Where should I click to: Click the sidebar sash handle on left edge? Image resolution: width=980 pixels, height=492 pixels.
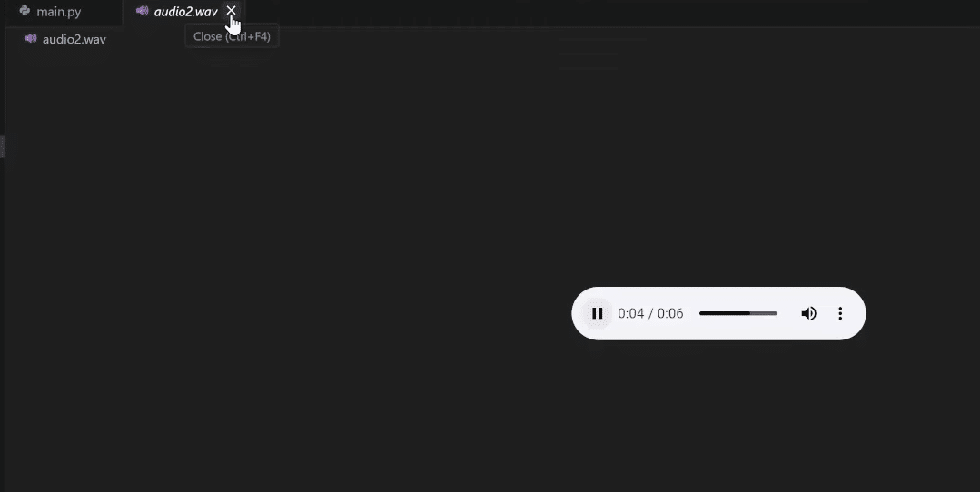pyautogui.click(x=2, y=147)
